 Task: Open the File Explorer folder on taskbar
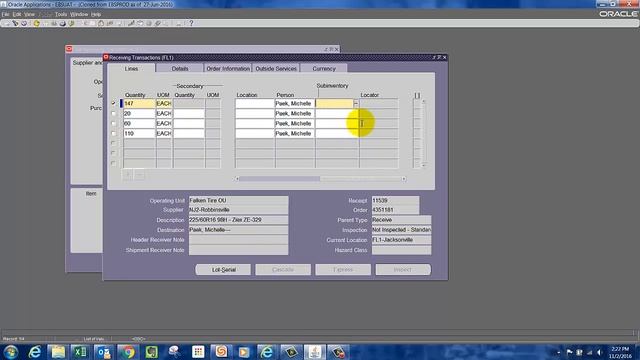pyautogui.click(x=58, y=352)
